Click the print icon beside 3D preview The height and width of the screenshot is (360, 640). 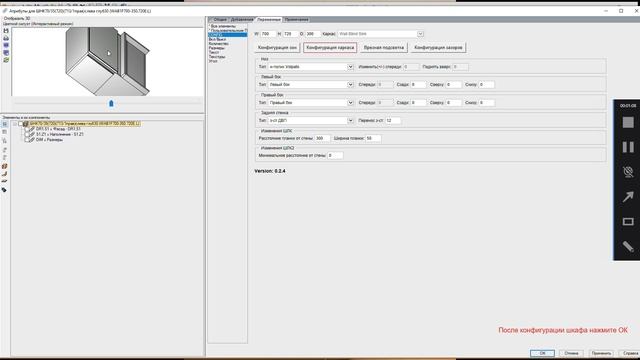point(6,38)
